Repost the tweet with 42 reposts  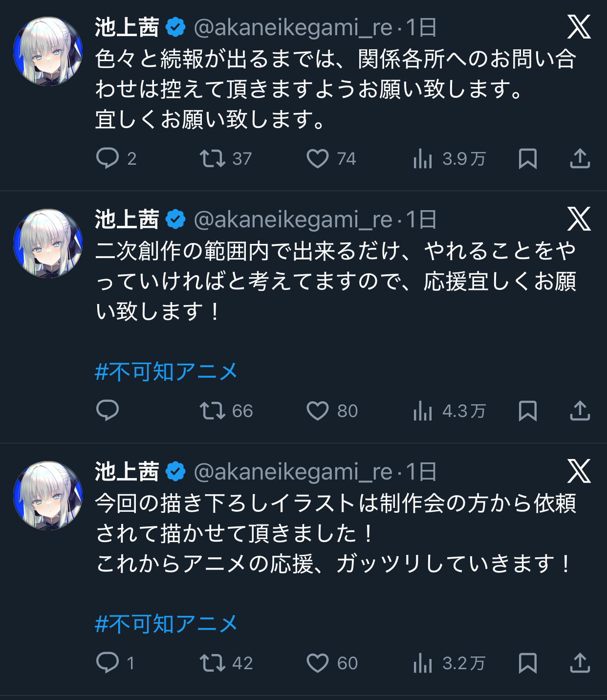click(213, 663)
